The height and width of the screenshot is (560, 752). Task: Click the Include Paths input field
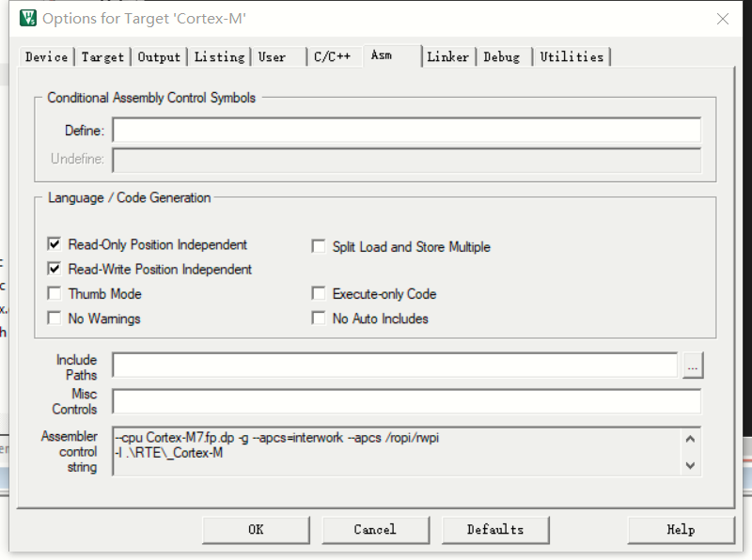(395, 366)
